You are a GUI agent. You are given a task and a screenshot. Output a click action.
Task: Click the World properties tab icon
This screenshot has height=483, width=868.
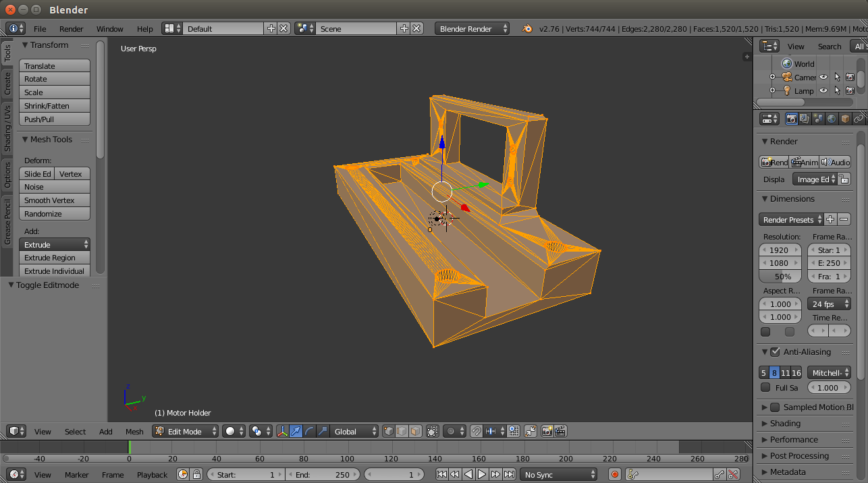point(832,119)
